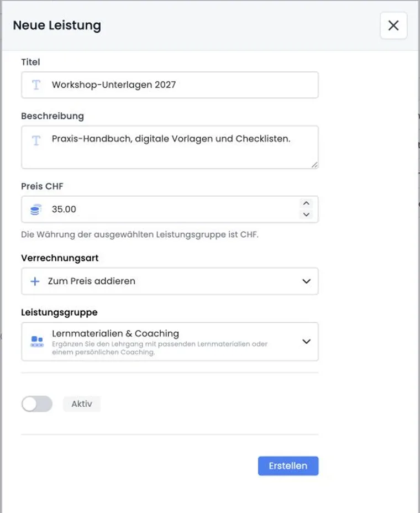This screenshot has width=420, height=513.
Task: Click the Aktiv label
Action: coord(82,404)
